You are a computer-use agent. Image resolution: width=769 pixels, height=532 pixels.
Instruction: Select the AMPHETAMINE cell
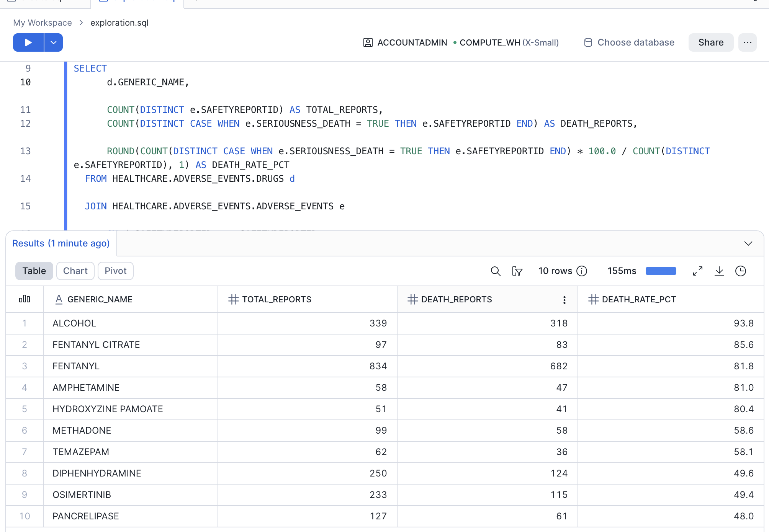[130, 388]
